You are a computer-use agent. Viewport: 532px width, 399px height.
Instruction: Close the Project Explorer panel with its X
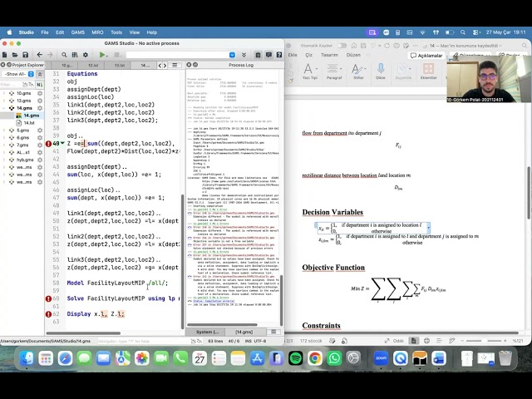2,65
